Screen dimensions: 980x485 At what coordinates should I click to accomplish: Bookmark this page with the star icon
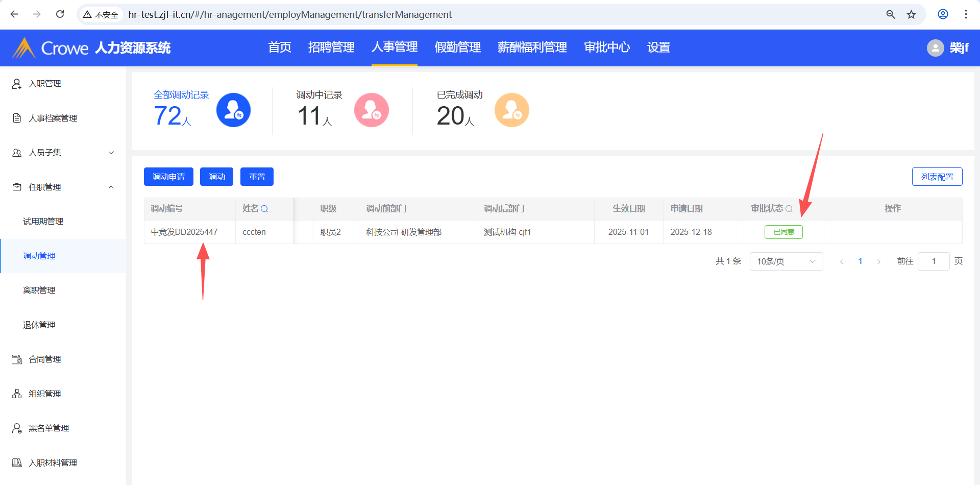pyautogui.click(x=912, y=14)
